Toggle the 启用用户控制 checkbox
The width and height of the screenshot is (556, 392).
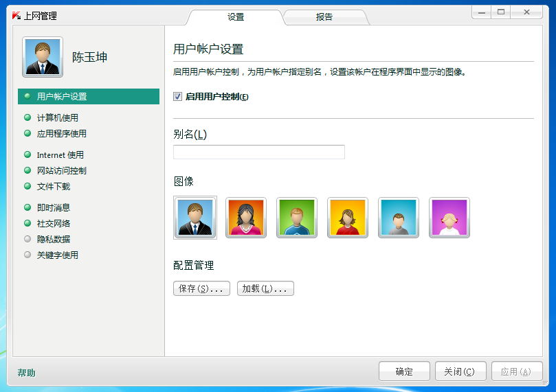click(x=178, y=97)
